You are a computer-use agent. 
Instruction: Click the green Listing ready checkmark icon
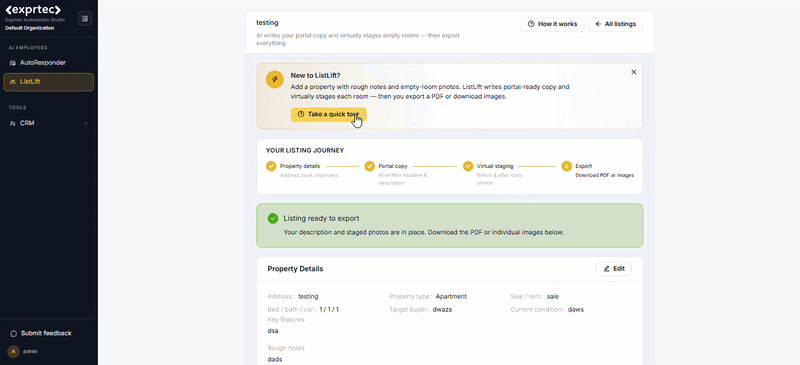(273, 218)
